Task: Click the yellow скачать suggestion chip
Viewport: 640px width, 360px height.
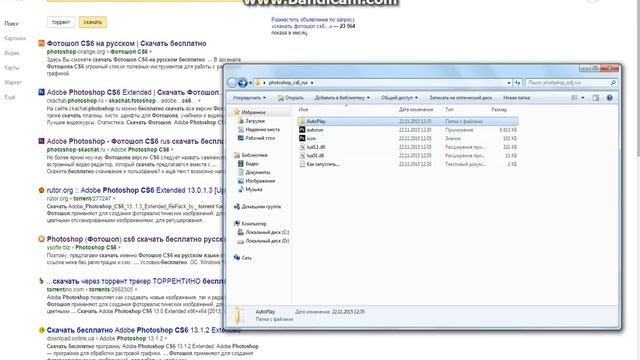Action: tap(93, 22)
